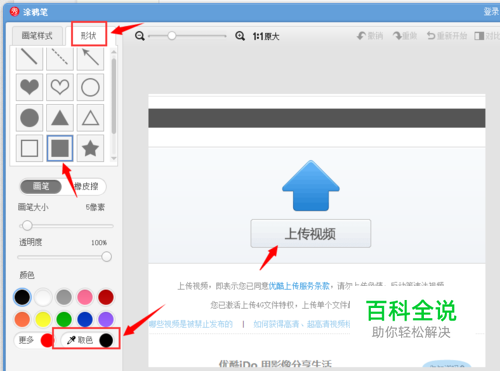This screenshot has height=371, width=500.
Task: Choose the filled square shape
Action: [60, 148]
